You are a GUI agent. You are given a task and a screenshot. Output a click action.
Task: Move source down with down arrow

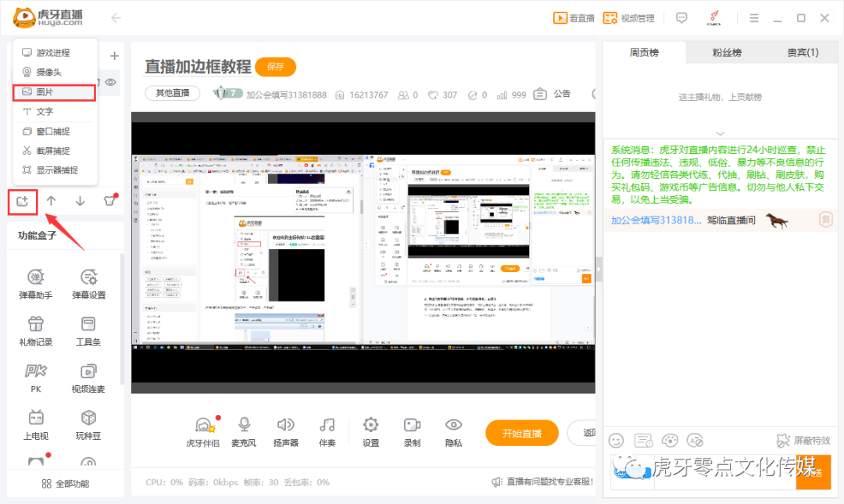[x=80, y=201]
